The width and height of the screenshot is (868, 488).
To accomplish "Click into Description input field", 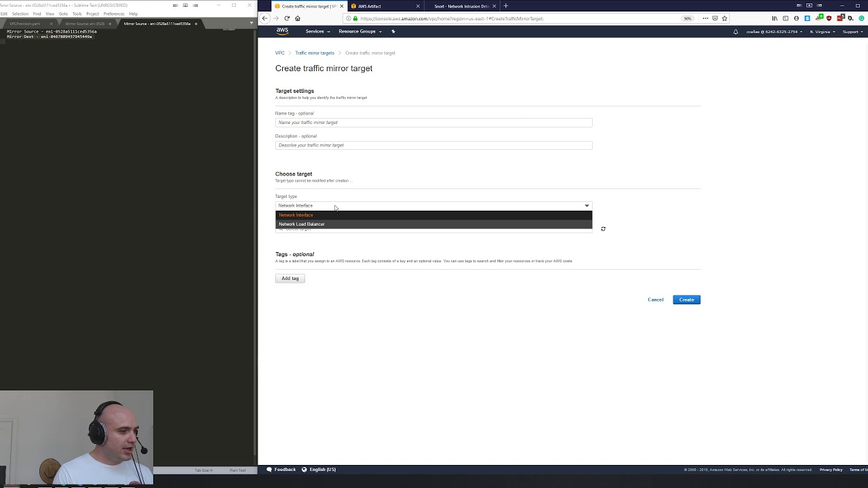I will coord(434,145).
